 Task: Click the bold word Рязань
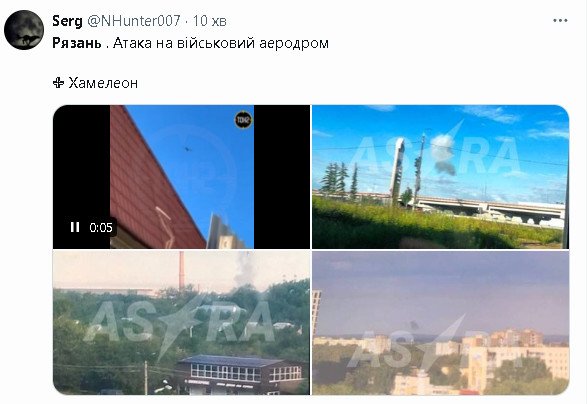(x=77, y=43)
